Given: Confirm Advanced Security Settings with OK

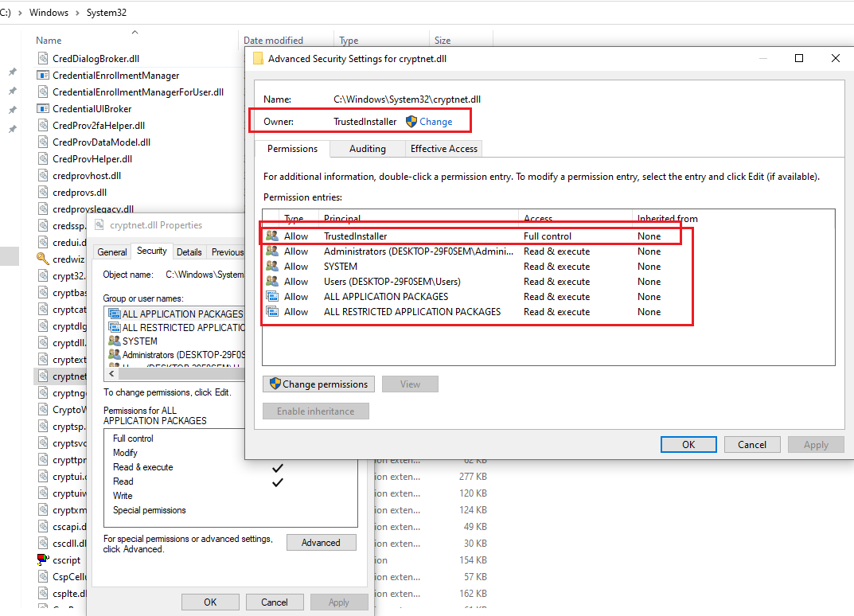Looking at the screenshot, I should coord(688,444).
